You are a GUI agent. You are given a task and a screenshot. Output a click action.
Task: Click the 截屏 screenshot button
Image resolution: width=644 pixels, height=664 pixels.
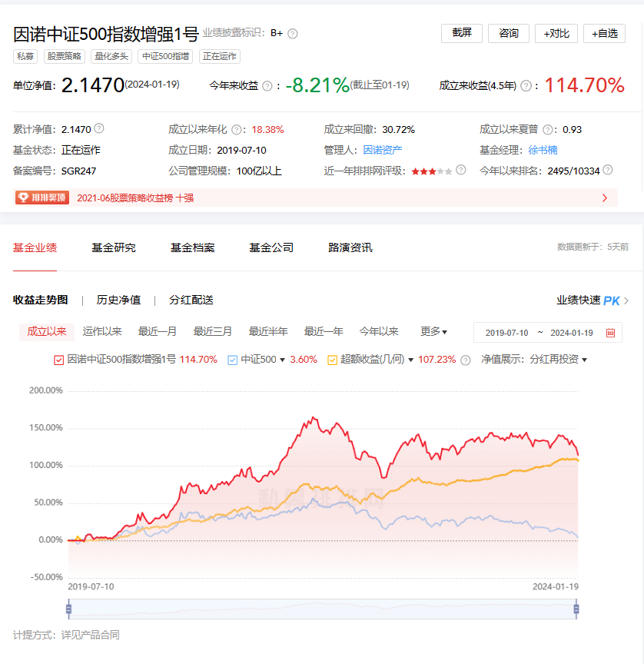click(462, 33)
